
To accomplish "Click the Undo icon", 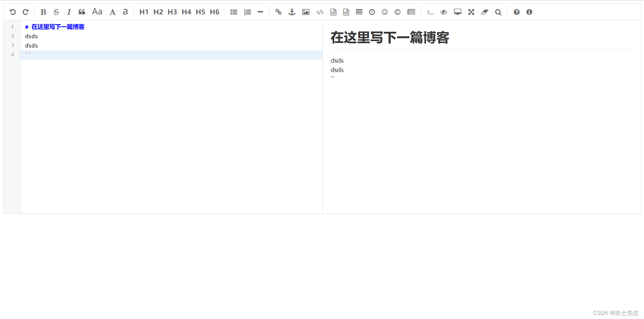I will [x=13, y=12].
